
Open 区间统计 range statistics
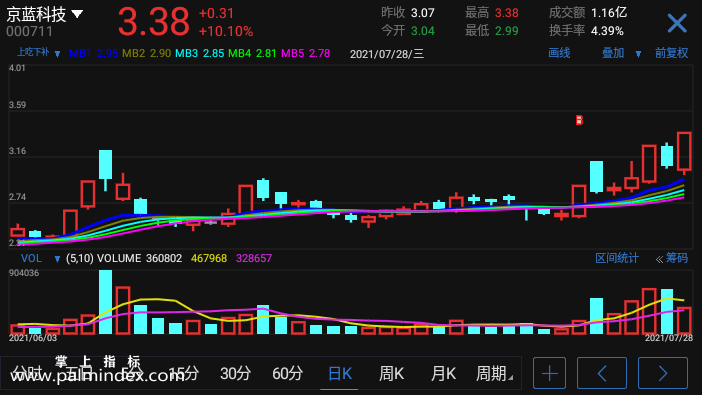point(617,258)
